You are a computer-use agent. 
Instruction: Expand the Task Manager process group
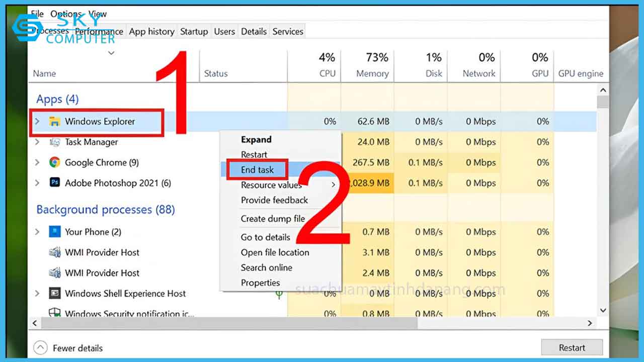37,142
